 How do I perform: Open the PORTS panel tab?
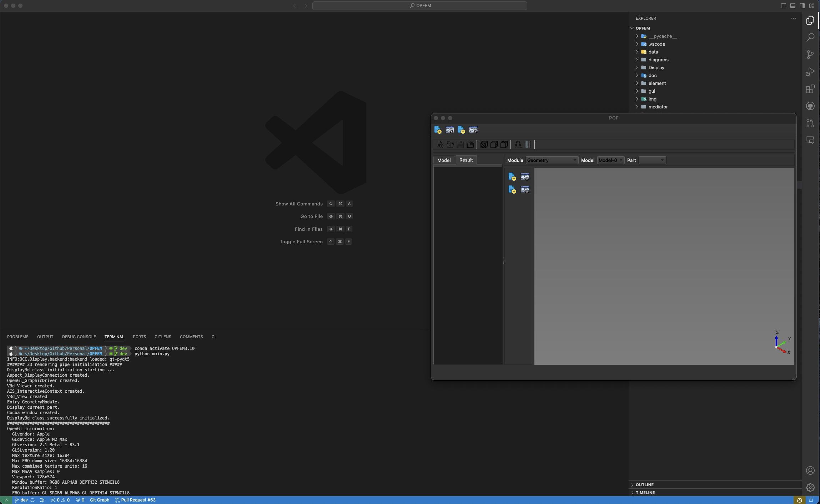pos(139,337)
